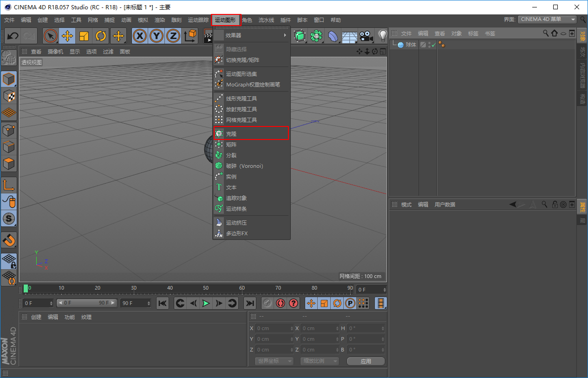Select Edges mode in left sidebar
Viewport: 588px width, 378px height.
(x=9, y=147)
